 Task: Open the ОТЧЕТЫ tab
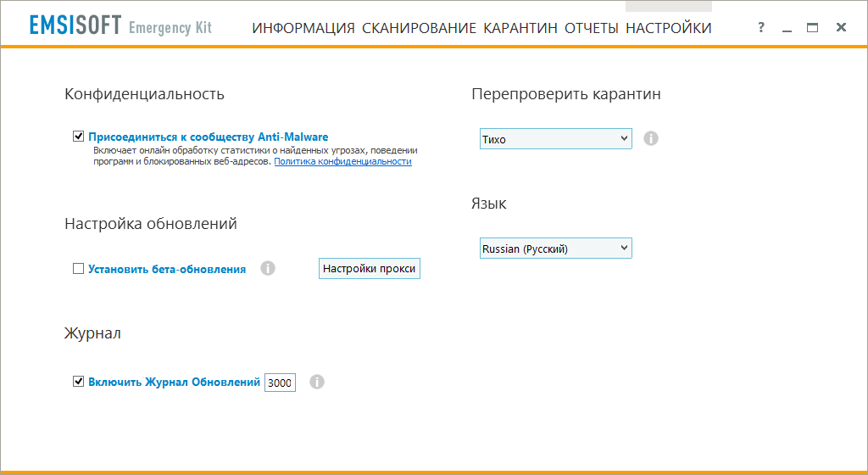pyautogui.click(x=591, y=28)
